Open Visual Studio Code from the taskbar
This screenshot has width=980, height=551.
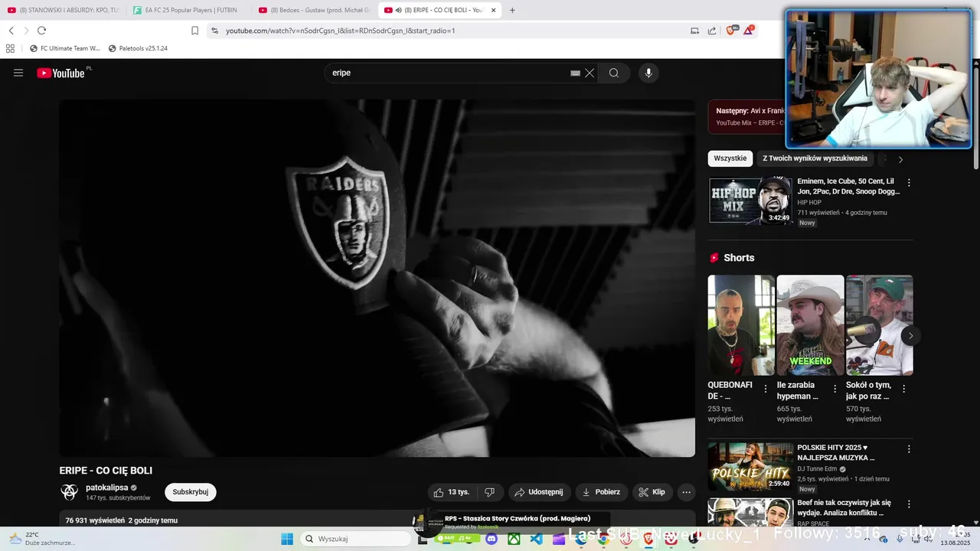click(536, 539)
